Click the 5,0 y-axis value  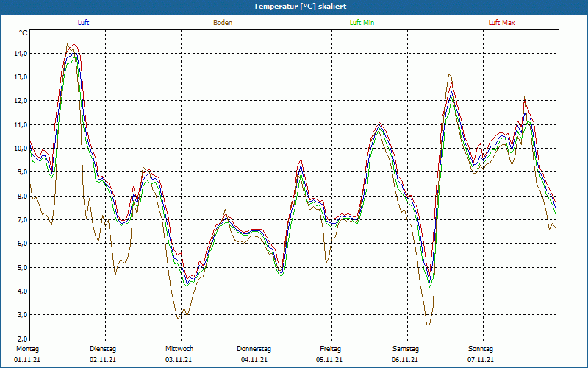point(23,267)
